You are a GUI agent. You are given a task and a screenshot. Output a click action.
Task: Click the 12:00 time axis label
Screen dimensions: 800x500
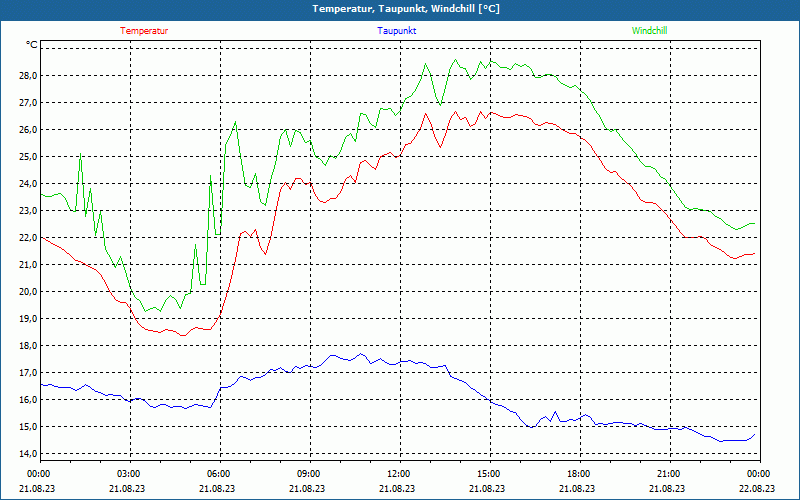pos(398,474)
